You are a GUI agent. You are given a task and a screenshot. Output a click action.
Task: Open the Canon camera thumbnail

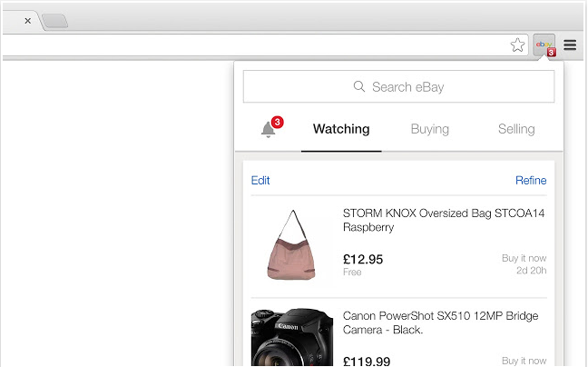[292, 337]
